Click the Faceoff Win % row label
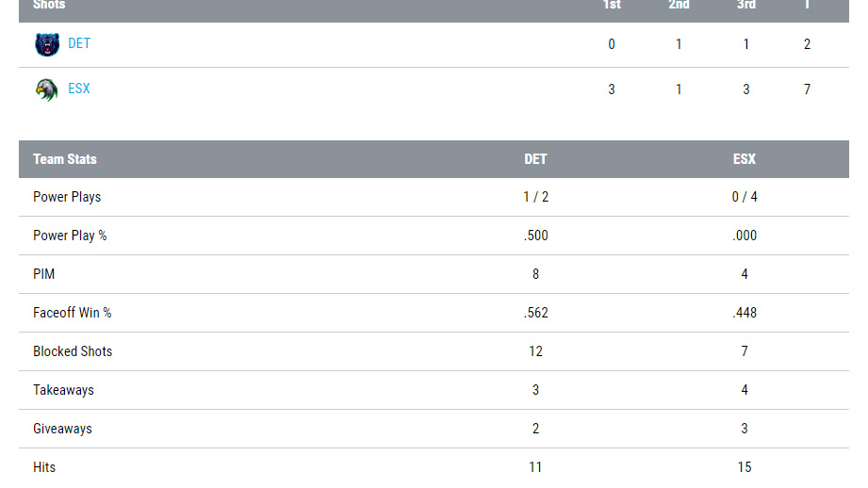868x488 pixels. tap(73, 313)
